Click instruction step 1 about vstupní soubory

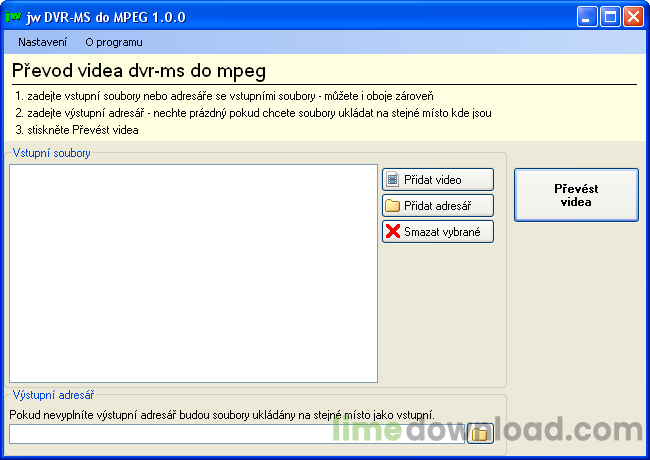(x=224, y=96)
